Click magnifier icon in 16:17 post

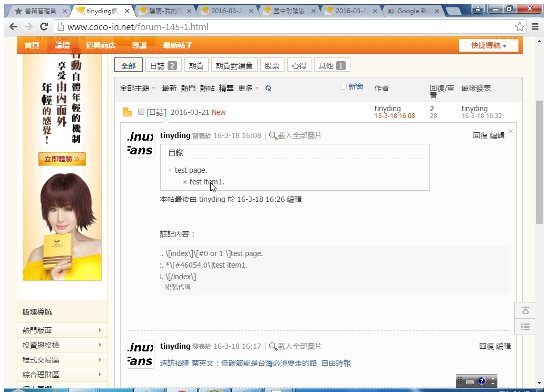coord(273,346)
